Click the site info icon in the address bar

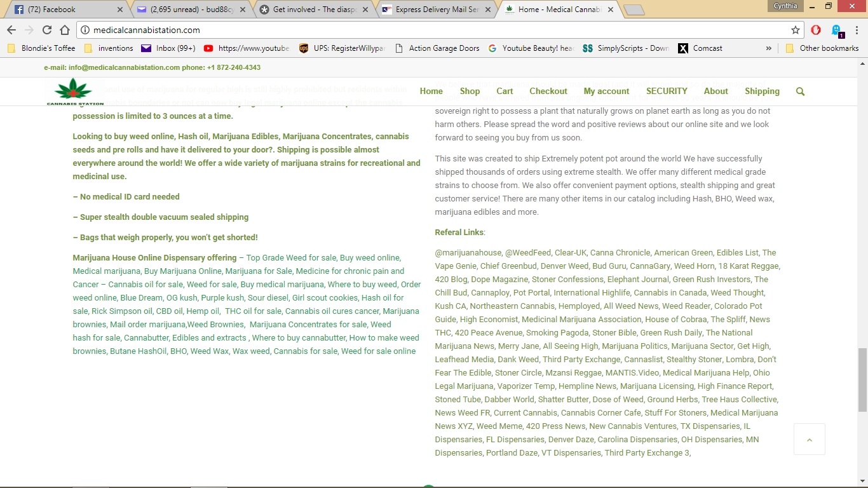[x=85, y=30]
